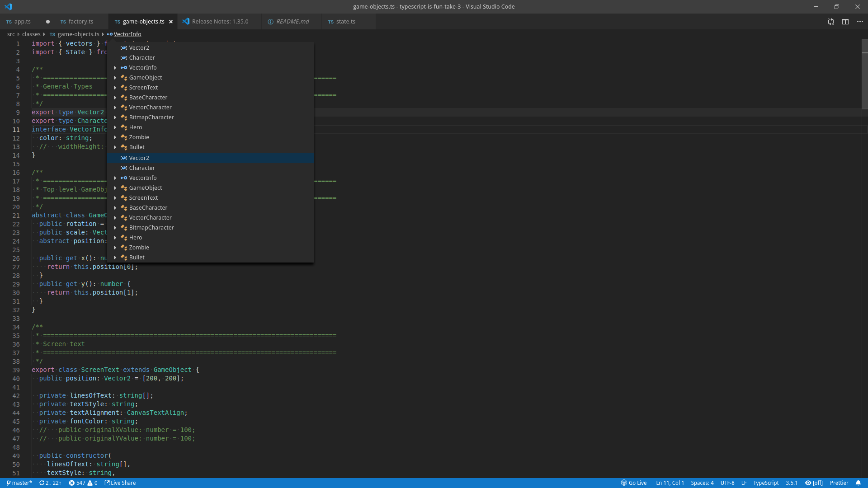This screenshot has height=488, width=868.
Task: Click the VectorInfo symbol icon in breadcrumb
Action: click(110, 34)
